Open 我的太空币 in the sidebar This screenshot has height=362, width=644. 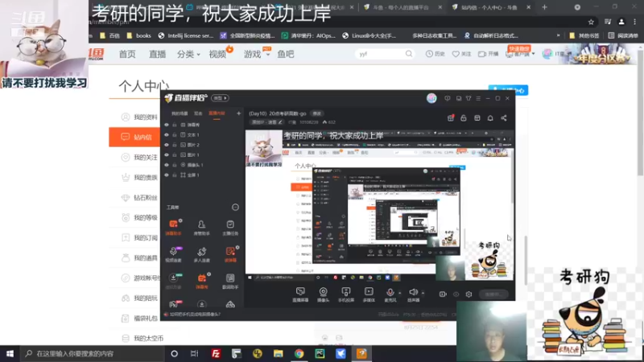[148, 338]
